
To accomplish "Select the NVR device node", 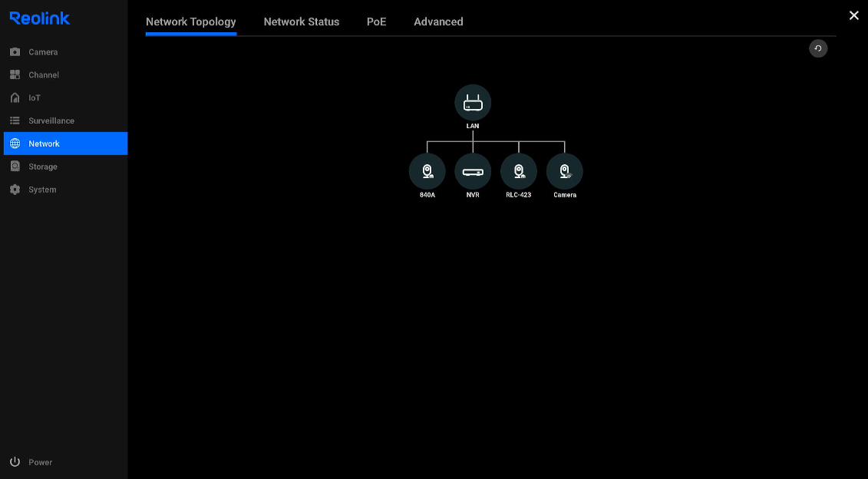I will coord(473,171).
